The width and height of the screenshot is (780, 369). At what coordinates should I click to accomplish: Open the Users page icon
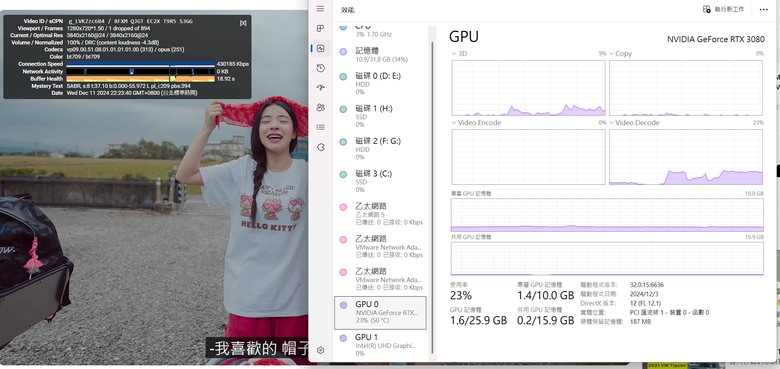320,107
